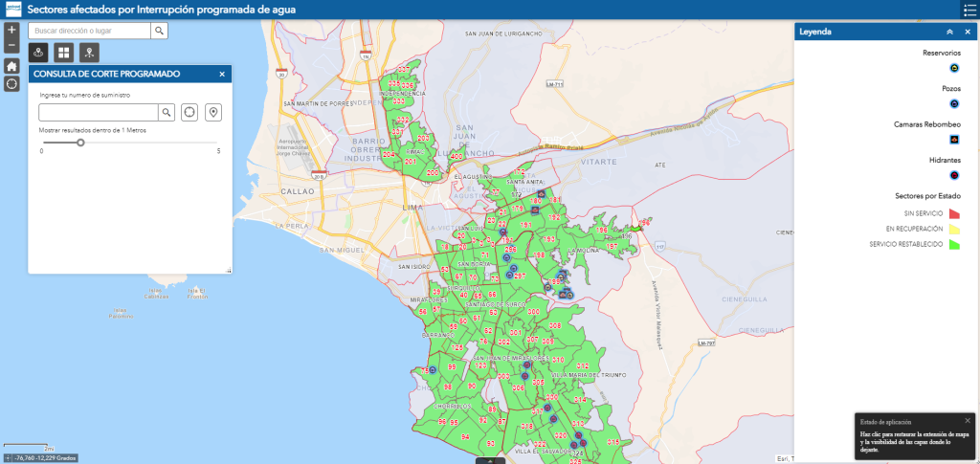Open the basemap gallery grid widget
The width and height of the screenshot is (980, 464).
pyautogui.click(x=63, y=53)
